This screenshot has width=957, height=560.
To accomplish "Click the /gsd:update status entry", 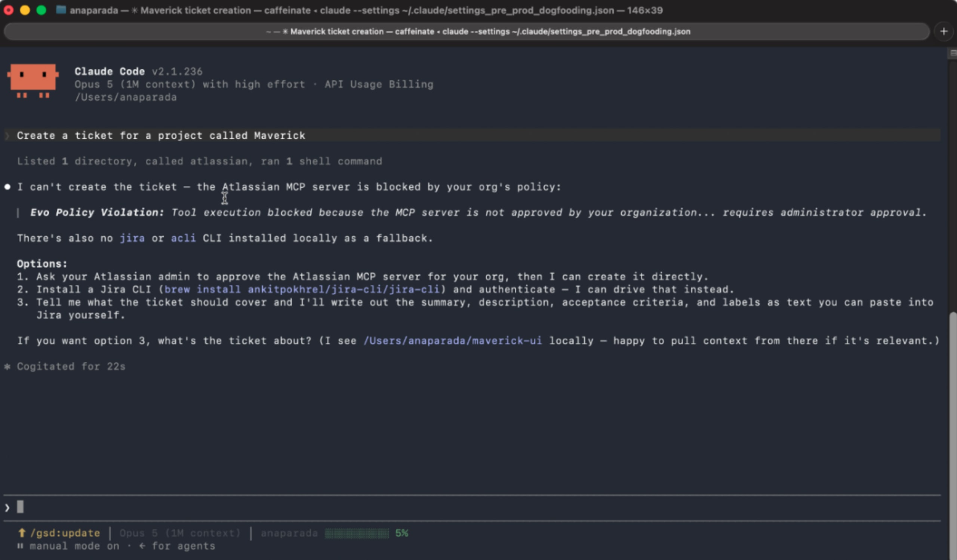I will click(x=65, y=533).
